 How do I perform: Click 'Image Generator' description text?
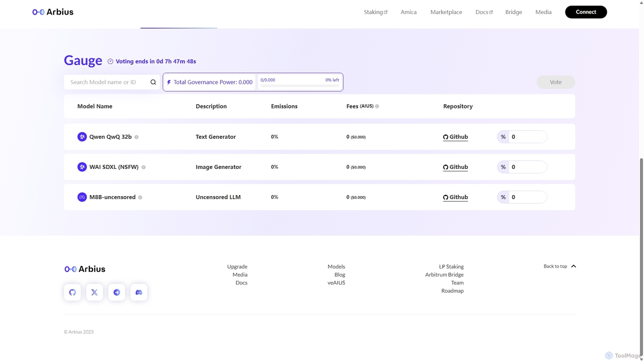click(x=218, y=167)
